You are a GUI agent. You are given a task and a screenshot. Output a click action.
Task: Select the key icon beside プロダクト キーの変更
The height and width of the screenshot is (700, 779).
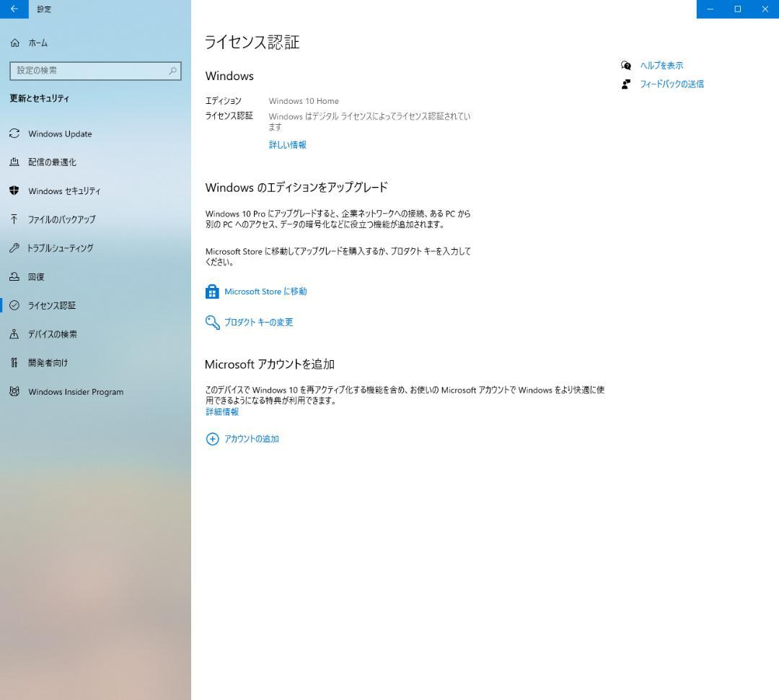[212, 322]
